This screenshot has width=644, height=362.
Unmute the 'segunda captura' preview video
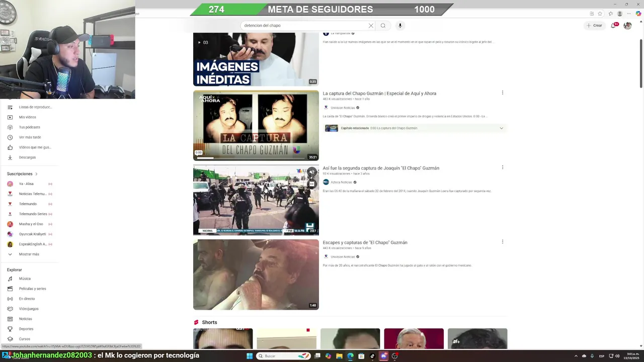click(311, 172)
